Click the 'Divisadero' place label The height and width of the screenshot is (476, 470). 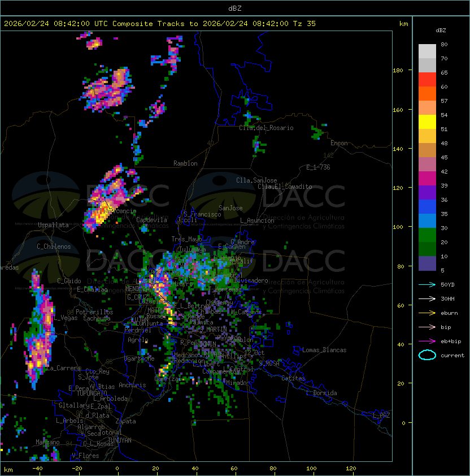tap(251, 280)
